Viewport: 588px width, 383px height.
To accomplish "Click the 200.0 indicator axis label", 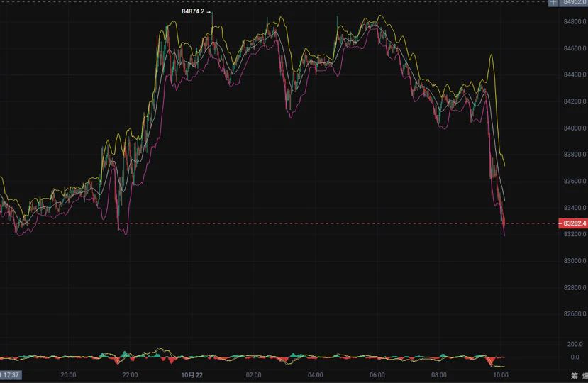I will point(575,343).
